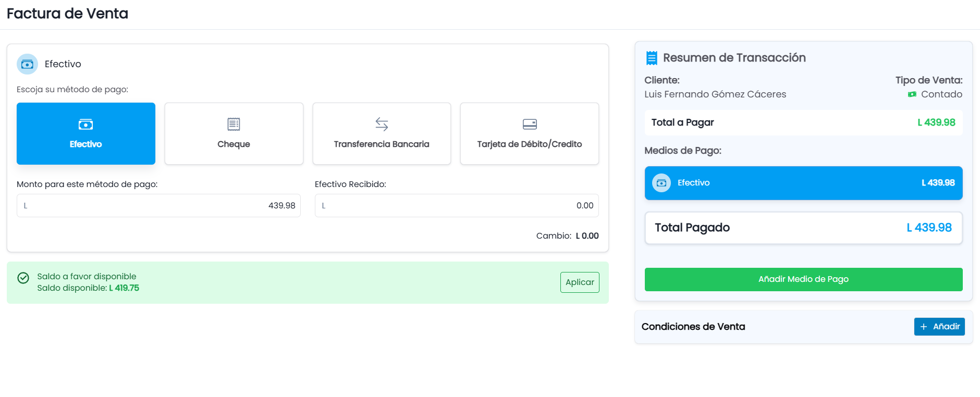
Task: Click the Medios de Pago label
Action: tap(683, 151)
